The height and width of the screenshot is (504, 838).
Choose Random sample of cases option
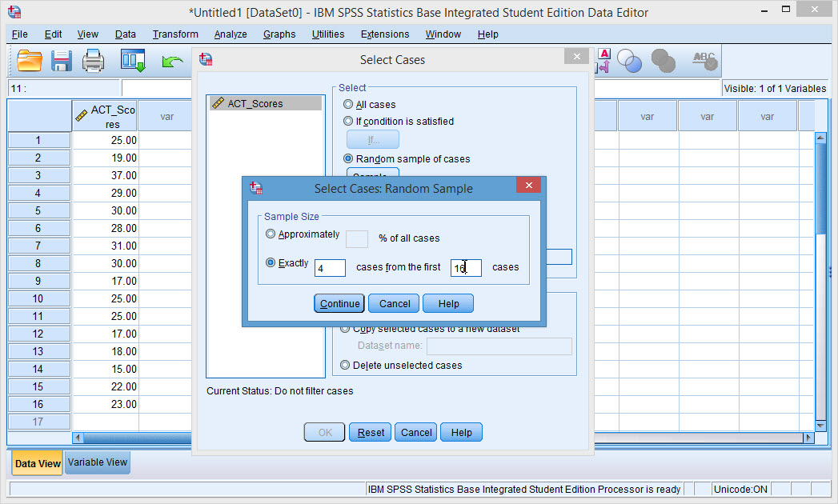(348, 158)
